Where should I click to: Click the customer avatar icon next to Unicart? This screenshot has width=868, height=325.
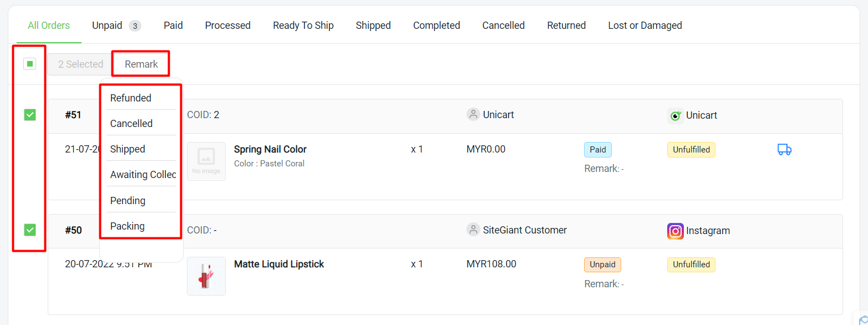473,114
